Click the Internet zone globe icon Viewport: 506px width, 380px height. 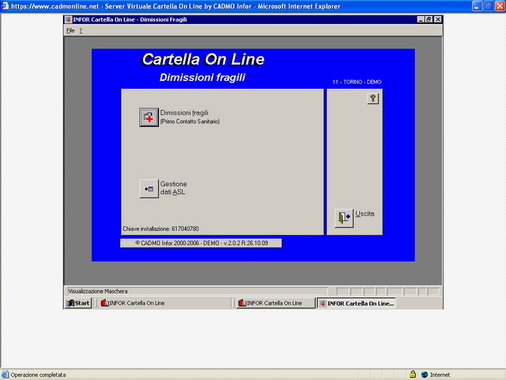[424, 375]
